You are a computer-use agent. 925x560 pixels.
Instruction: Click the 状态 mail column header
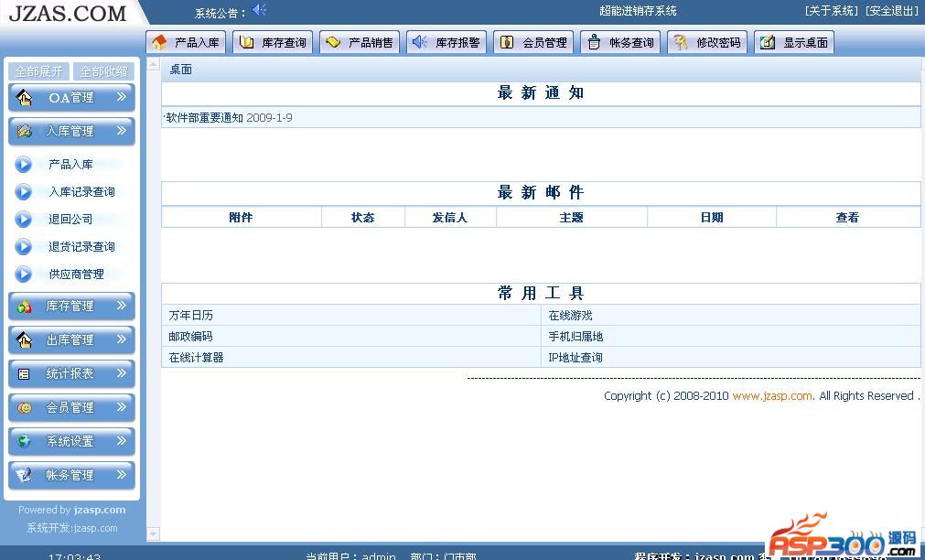(363, 217)
